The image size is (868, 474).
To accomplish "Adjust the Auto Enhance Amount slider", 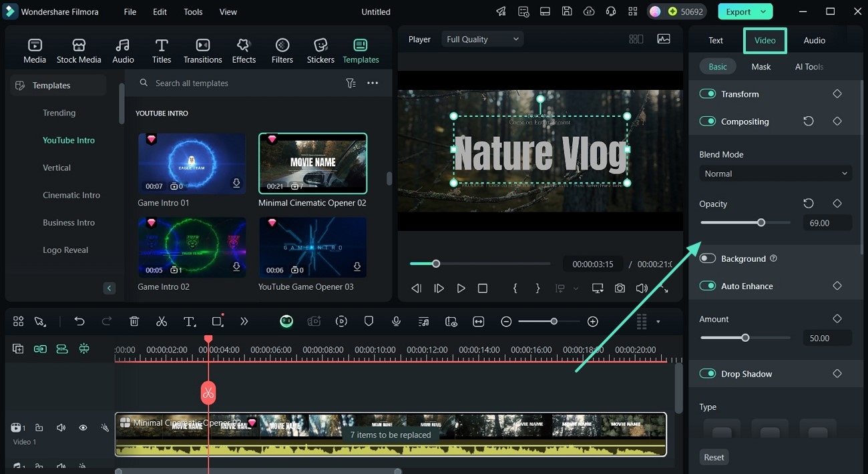I will [x=745, y=338].
